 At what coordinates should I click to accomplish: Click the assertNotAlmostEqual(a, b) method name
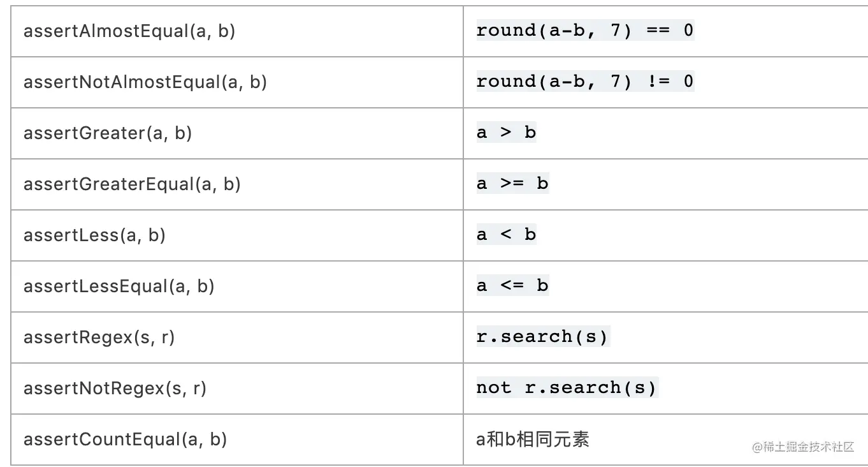pos(145,82)
